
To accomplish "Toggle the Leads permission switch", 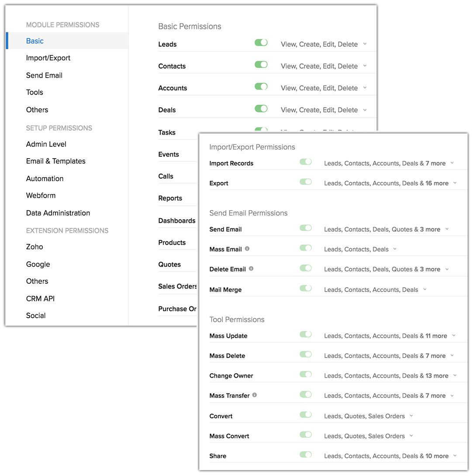I will 261,43.
